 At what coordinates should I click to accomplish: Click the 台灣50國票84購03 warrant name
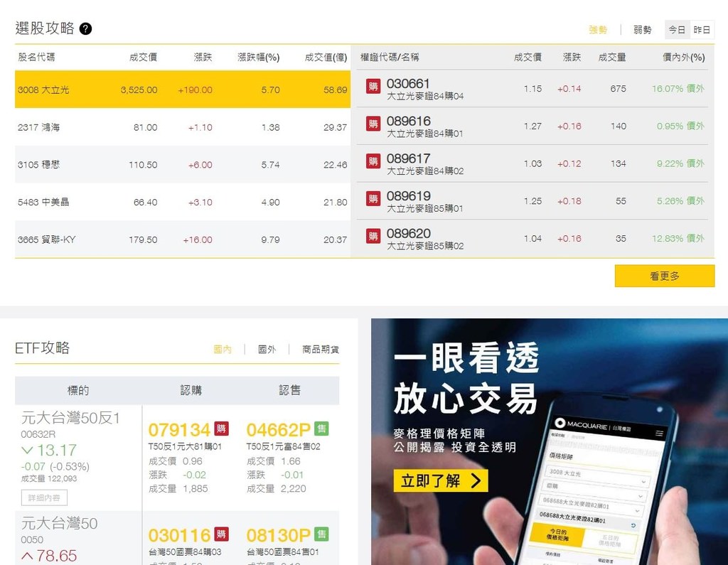tap(185, 552)
